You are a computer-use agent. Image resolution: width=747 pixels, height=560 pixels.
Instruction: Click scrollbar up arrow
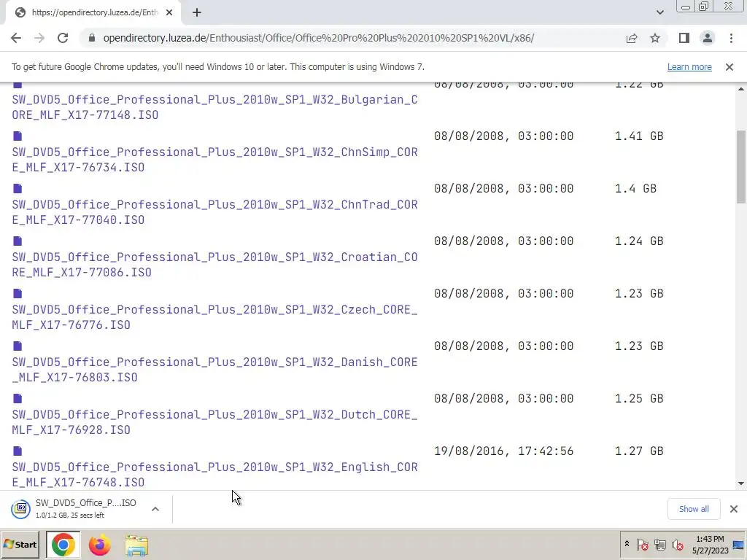coord(741,88)
